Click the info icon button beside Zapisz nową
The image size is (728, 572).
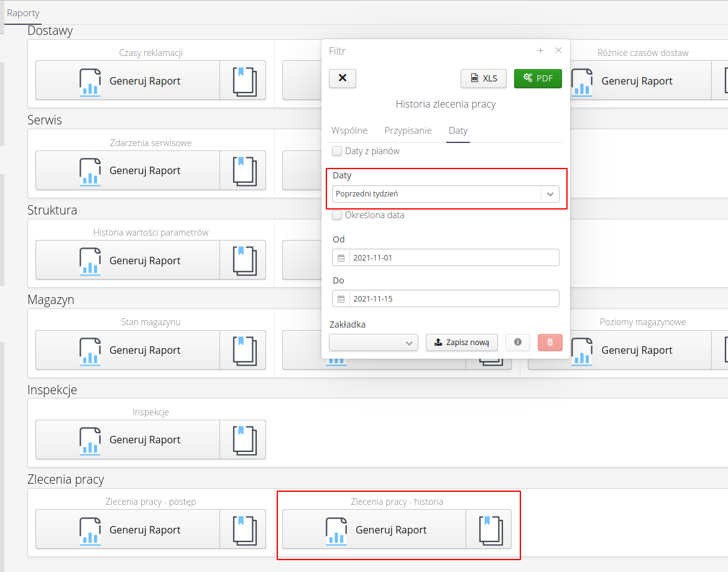(518, 343)
